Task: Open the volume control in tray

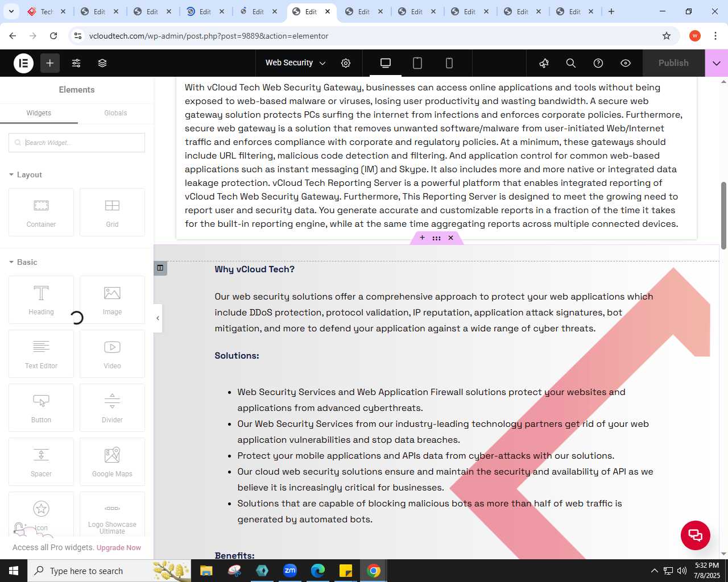Action: 682,571
